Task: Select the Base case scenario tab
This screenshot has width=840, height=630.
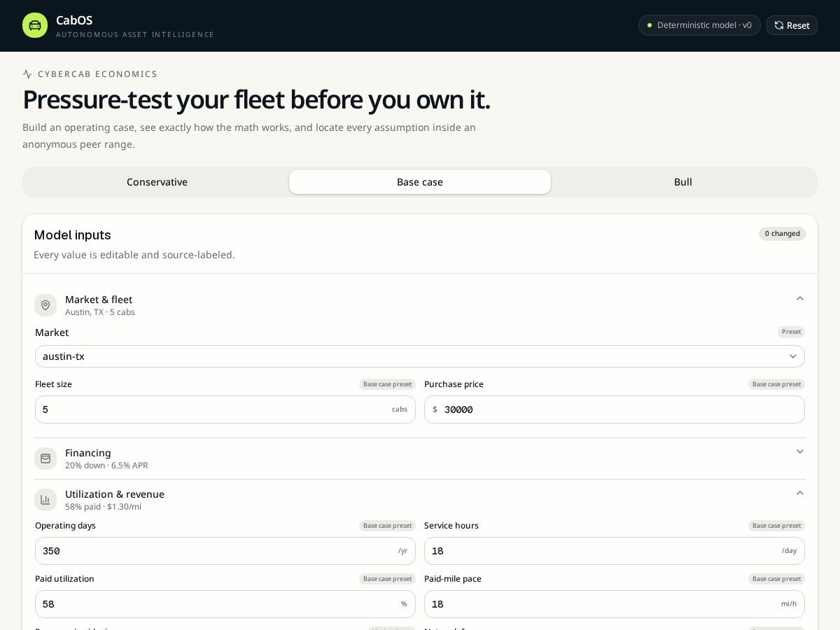Action: [420, 182]
